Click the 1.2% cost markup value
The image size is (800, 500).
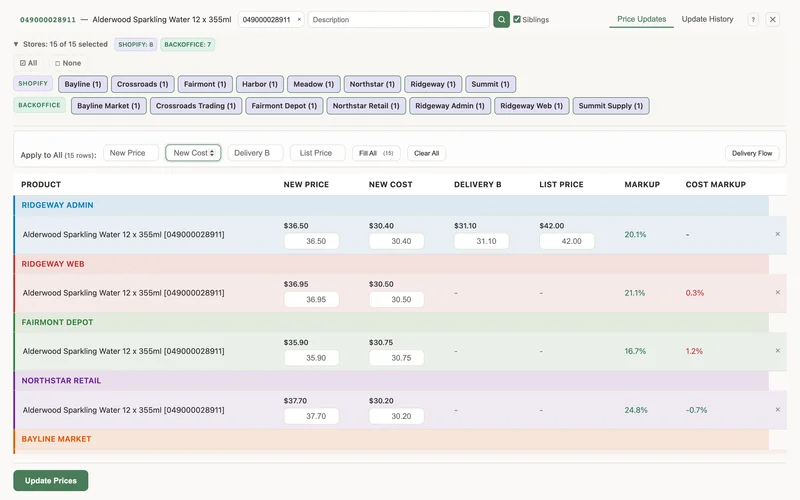[x=694, y=351]
